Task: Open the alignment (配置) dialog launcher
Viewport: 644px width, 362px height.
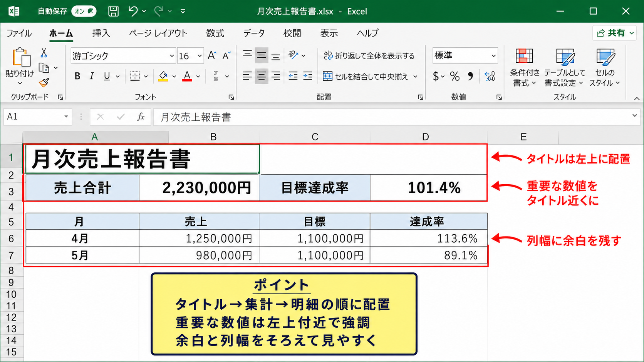Action: [421, 97]
